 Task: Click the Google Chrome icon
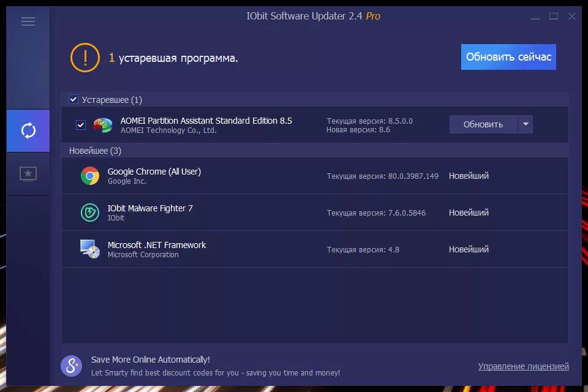pyautogui.click(x=90, y=176)
